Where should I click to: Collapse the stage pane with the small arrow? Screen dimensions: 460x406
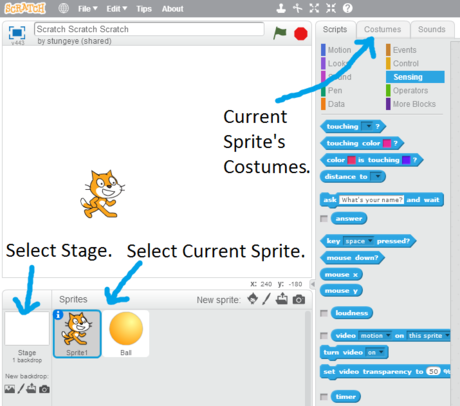312,284
